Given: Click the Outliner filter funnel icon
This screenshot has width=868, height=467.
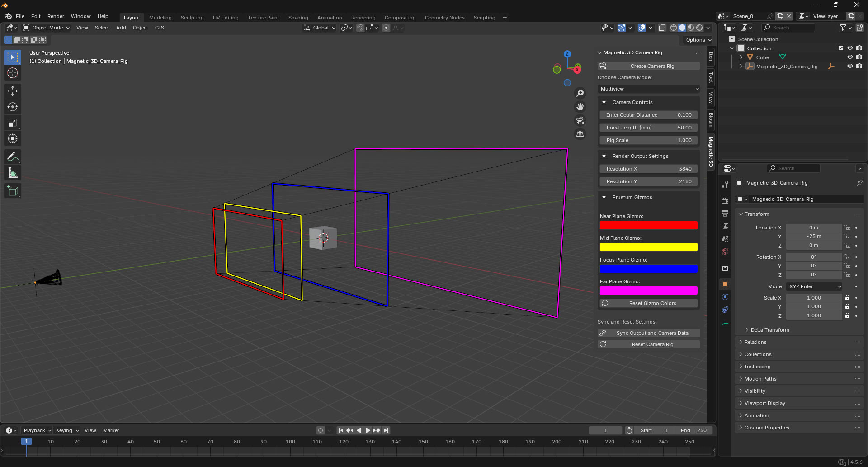Looking at the screenshot, I should [x=843, y=28].
